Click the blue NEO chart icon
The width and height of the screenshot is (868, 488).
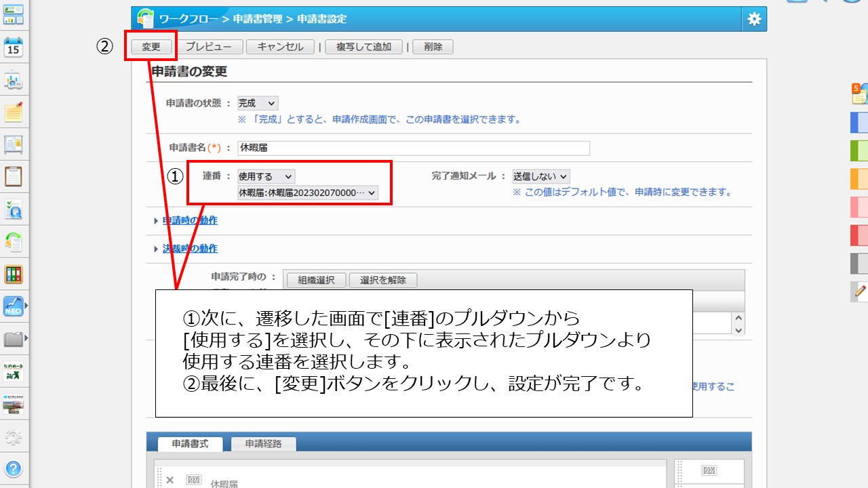pyautogui.click(x=14, y=306)
